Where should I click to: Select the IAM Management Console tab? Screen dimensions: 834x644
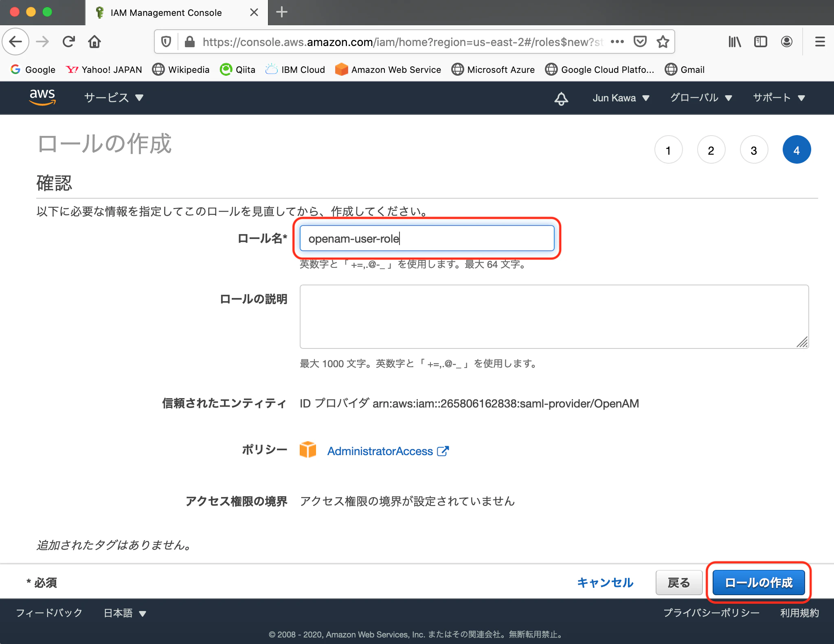(x=176, y=13)
